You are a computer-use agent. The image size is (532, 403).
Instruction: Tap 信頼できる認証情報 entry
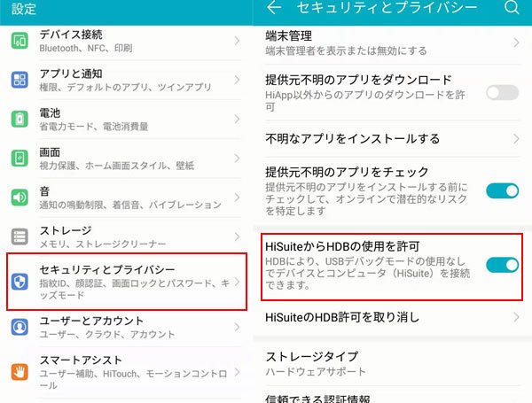coord(392,396)
